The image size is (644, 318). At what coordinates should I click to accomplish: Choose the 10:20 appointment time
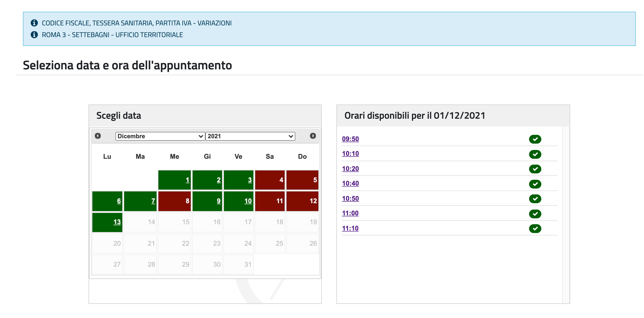point(350,169)
